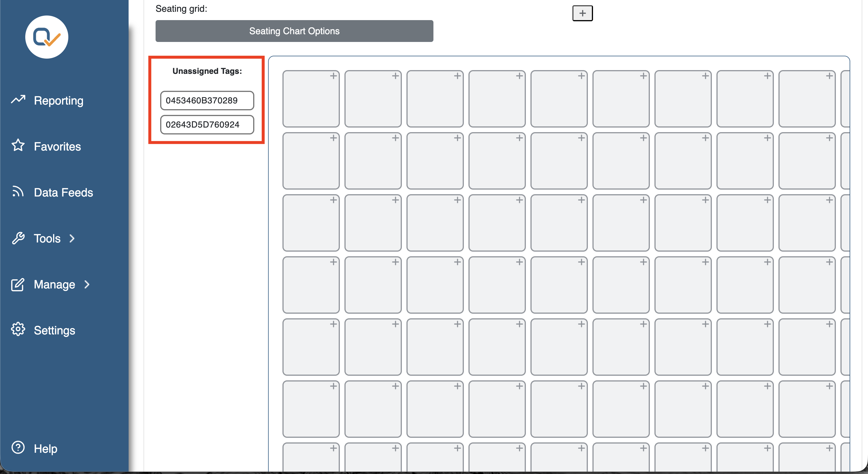Click the plus on fourth-row, second-column seat
Image resolution: width=868 pixels, height=474 pixels.
pos(395,262)
